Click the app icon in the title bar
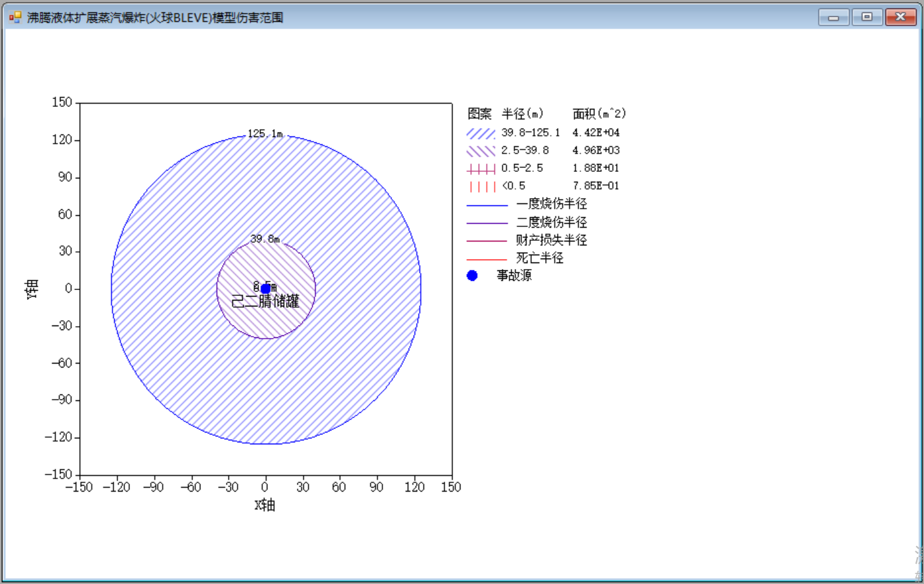Viewport: 924px width, 584px height. tap(15, 17)
